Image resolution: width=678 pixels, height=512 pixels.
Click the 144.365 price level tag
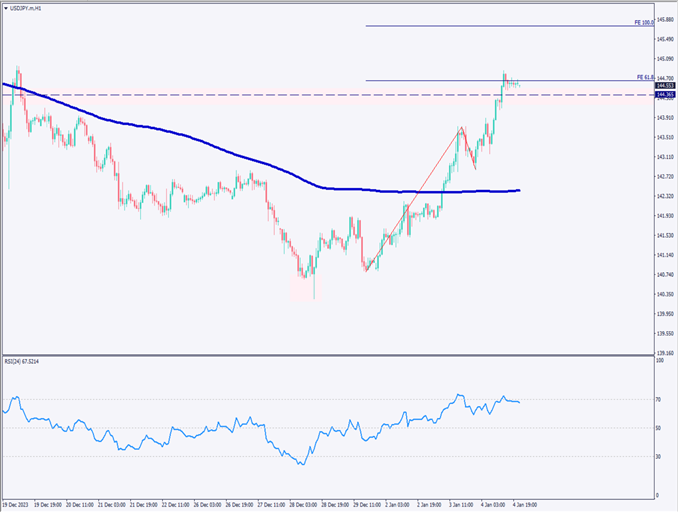663,95
